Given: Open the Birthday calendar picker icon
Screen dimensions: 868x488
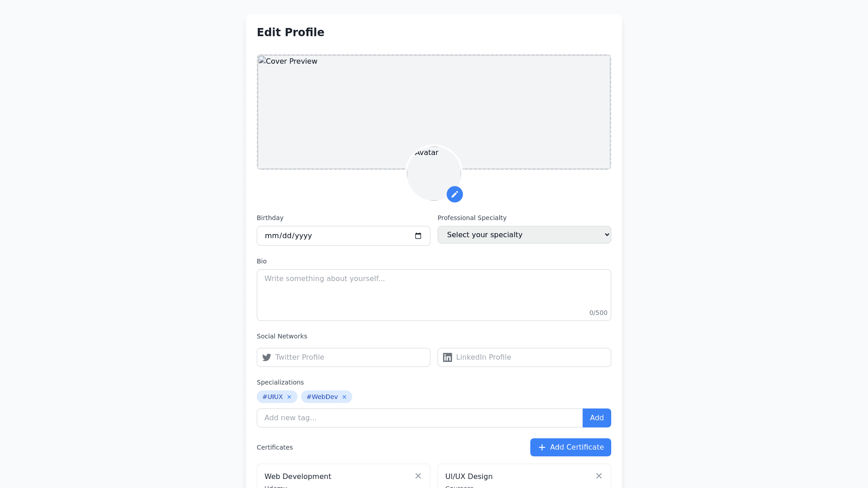Looking at the screenshot, I should pyautogui.click(x=418, y=236).
